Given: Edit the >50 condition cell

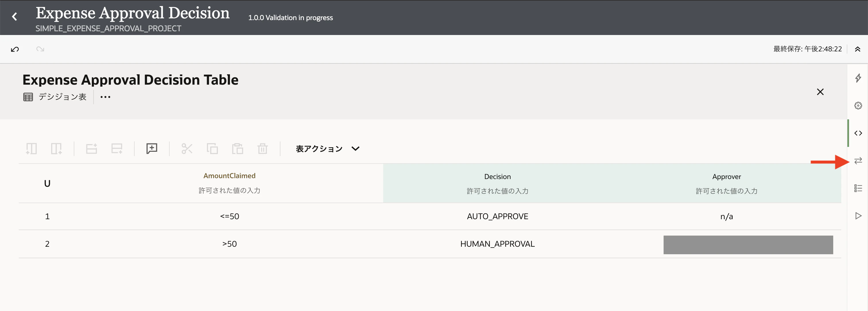Looking at the screenshot, I should [229, 244].
